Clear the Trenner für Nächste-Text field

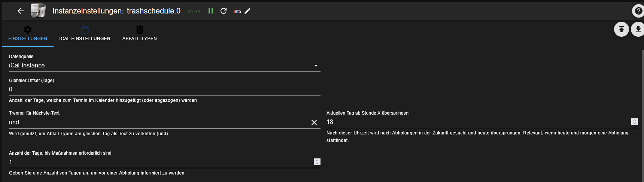click(314, 122)
